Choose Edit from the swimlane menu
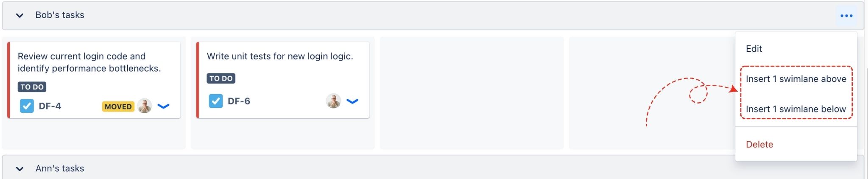The width and height of the screenshot is (868, 179). [754, 49]
